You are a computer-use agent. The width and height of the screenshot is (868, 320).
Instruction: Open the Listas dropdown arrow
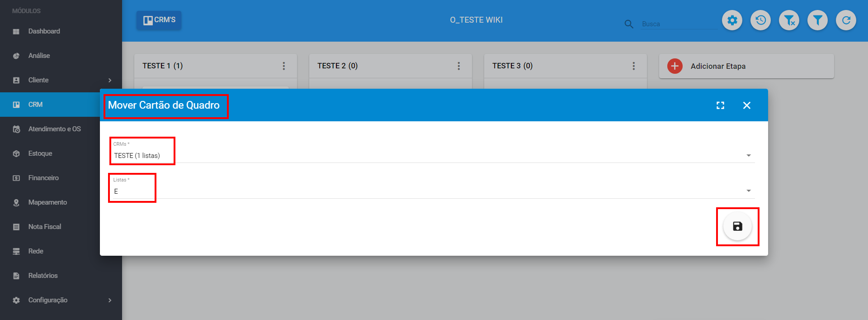click(x=748, y=191)
